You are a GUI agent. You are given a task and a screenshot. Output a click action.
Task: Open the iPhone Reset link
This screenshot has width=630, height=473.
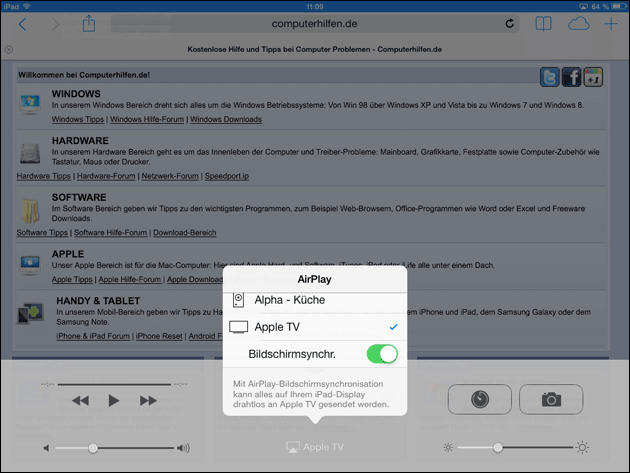pyautogui.click(x=159, y=336)
